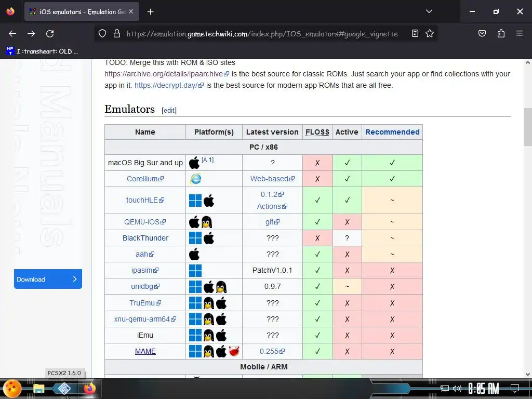Screen dimensions: 532x399
Task: View site security padlock details
Action: [x=117, y=34]
